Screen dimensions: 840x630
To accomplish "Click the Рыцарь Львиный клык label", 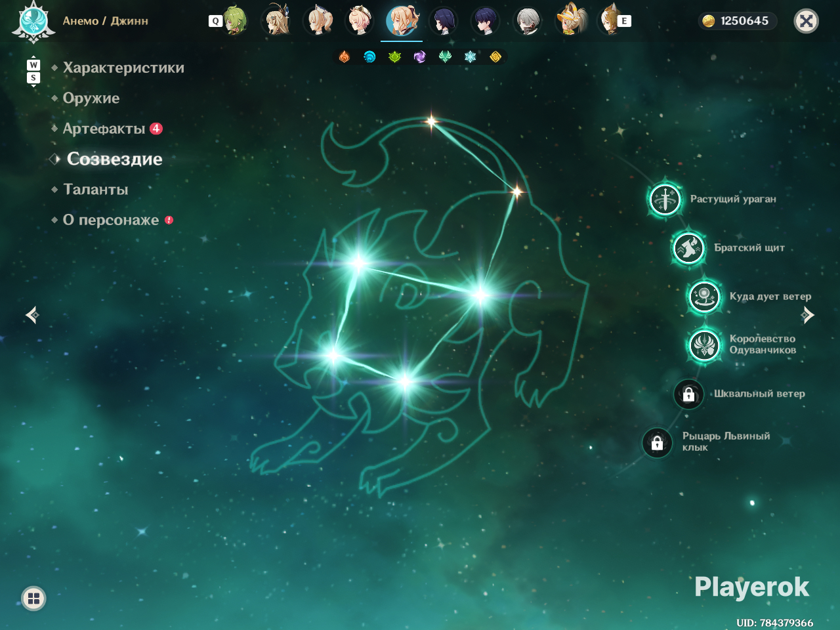I will 726,442.
